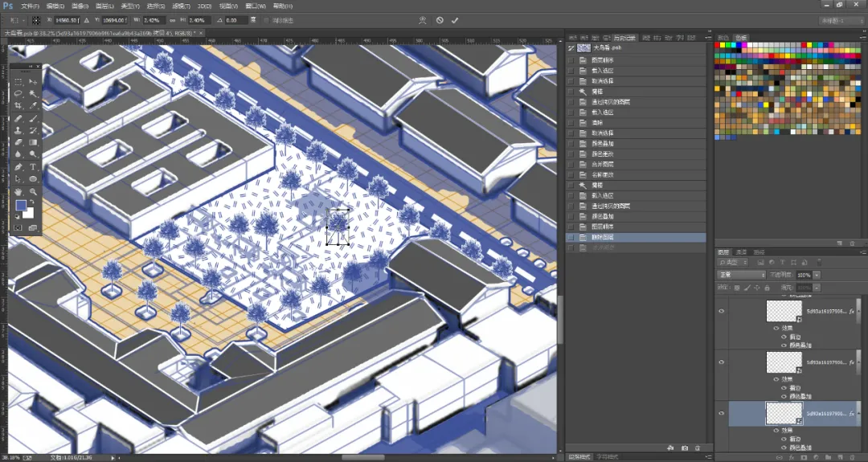Select the Crop tool
The height and width of the screenshot is (462, 868).
click(18, 106)
